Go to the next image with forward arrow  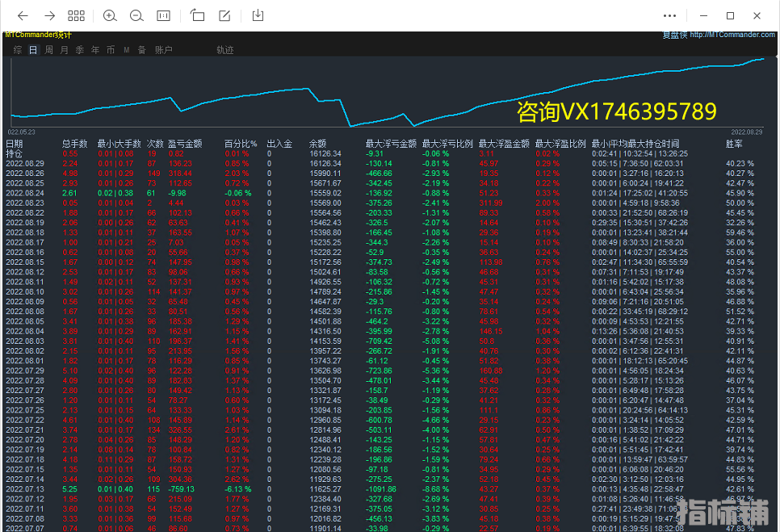point(49,15)
